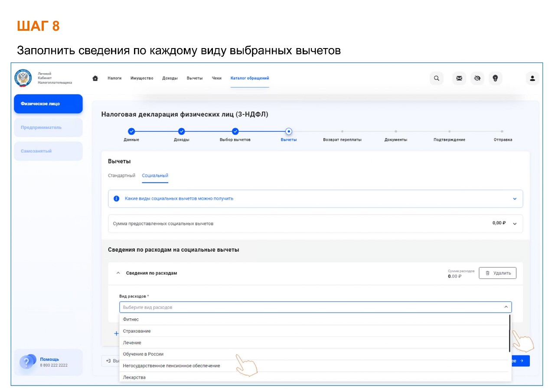This screenshot has height=392, width=555.
Task: Open 'Каталог обращений' menu item
Action: click(249, 78)
